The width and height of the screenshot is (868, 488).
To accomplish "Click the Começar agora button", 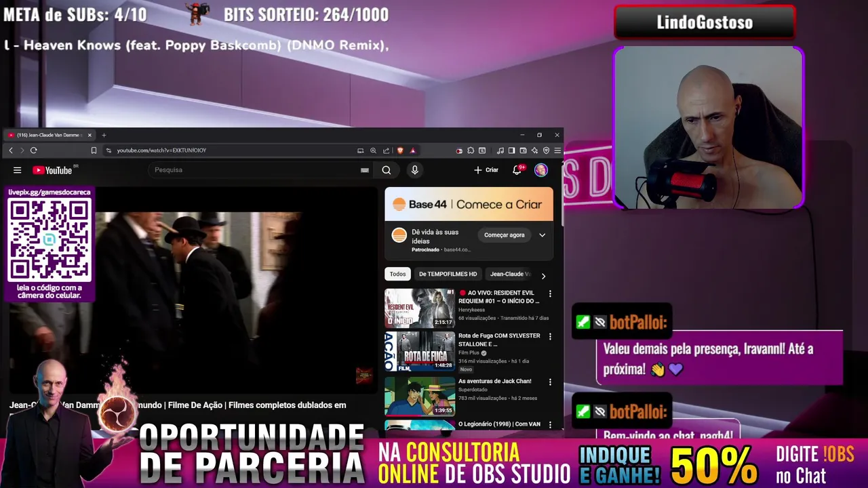I will tap(505, 235).
